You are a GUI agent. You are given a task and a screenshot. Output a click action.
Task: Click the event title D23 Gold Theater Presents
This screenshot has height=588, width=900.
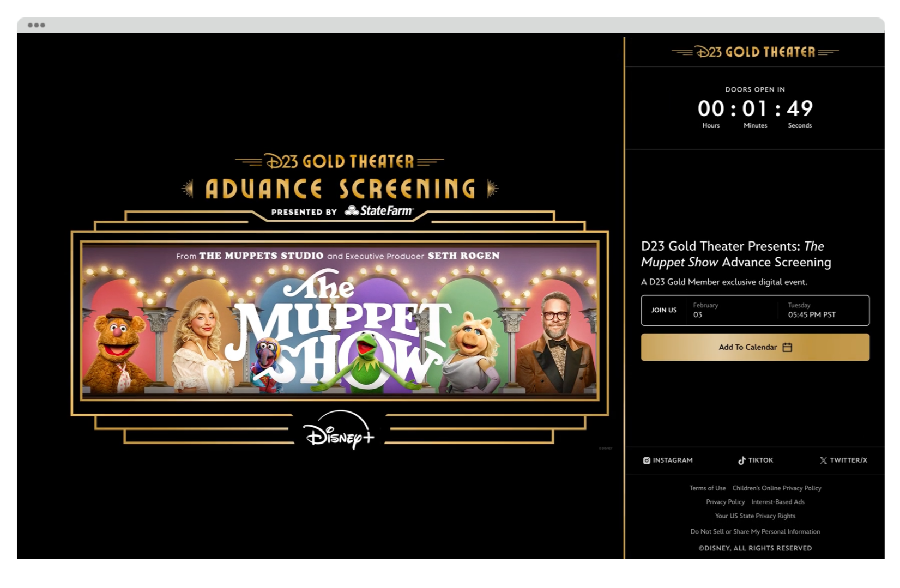736,254
